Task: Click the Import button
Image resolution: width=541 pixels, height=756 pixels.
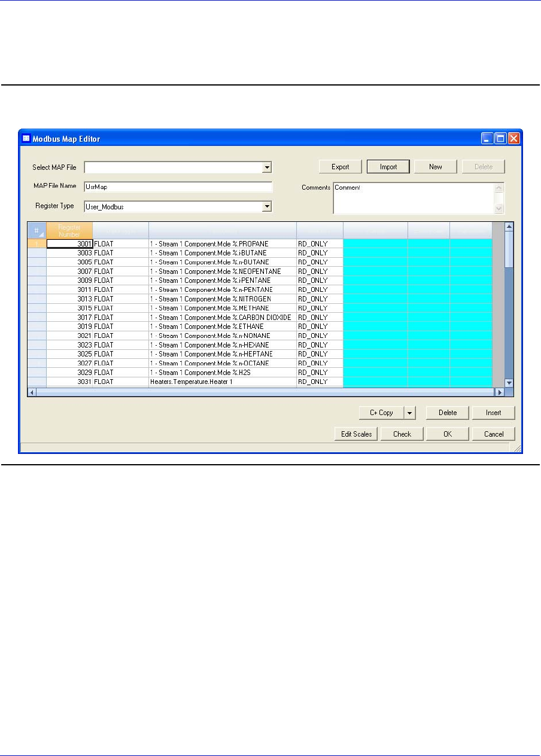Action: tap(388, 167)
